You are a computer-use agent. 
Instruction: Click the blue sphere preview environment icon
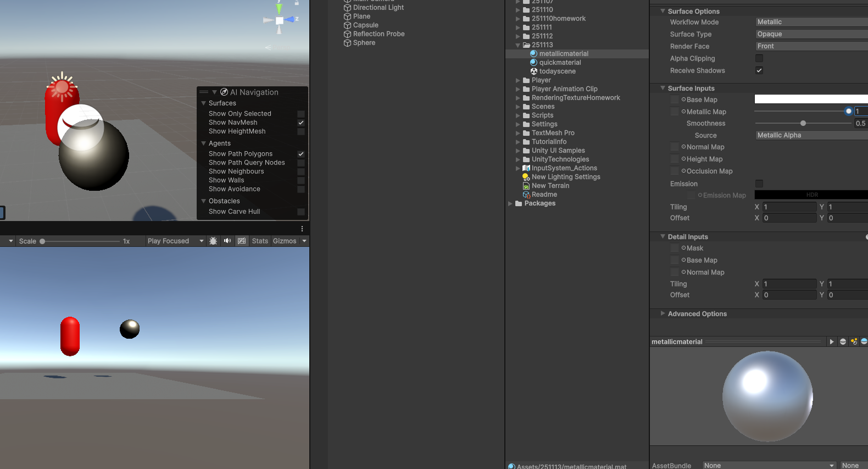click(x=864, y=341)
